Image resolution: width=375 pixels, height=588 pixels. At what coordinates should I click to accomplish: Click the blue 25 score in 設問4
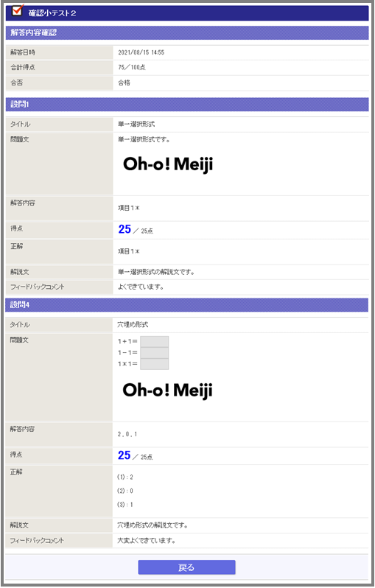click(x=124, y=455)
